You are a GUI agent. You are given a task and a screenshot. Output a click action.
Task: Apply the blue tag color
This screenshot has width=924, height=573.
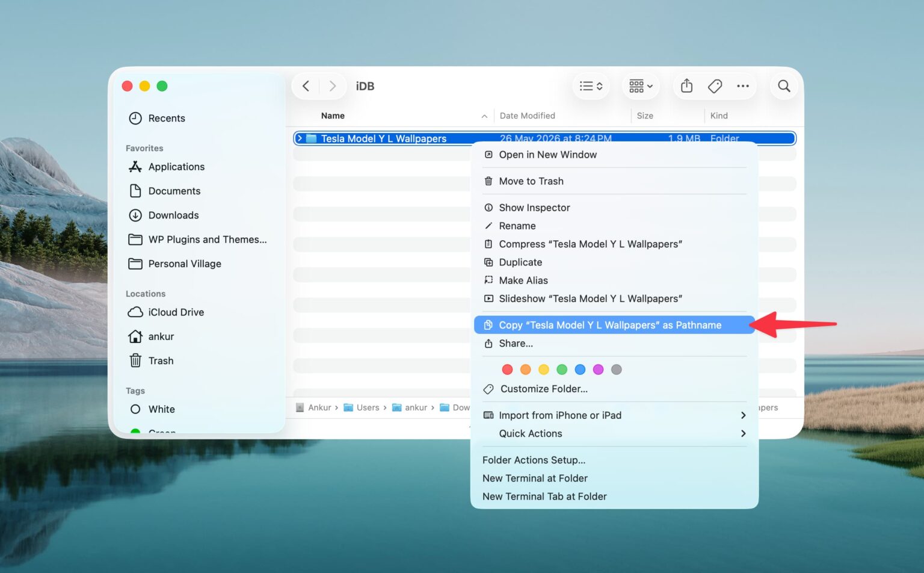(580, 370)
